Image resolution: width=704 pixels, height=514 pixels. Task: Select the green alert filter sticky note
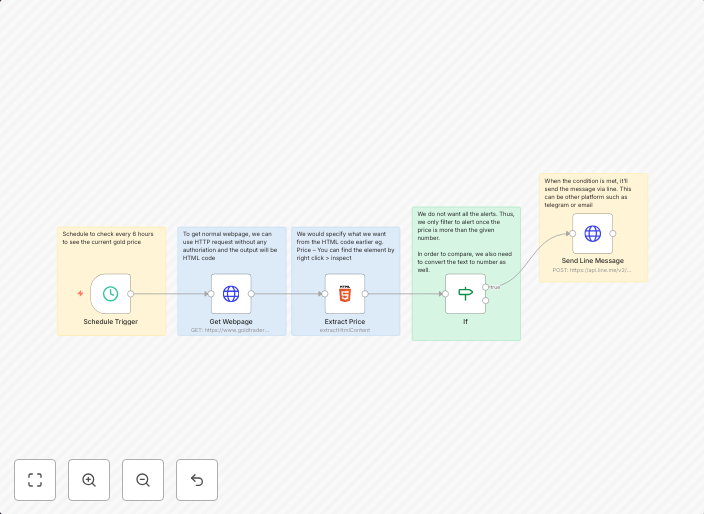465,240
